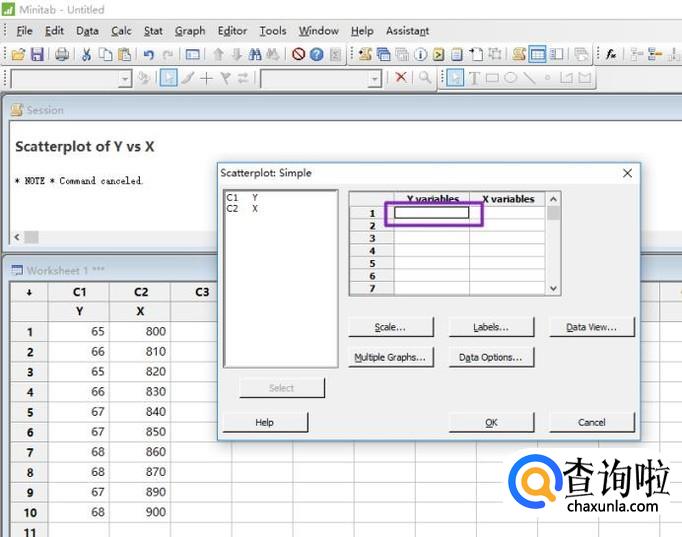Close the Scatterplot: Simple dialog
Screen dimensions: 682x537
click(627, 173)
